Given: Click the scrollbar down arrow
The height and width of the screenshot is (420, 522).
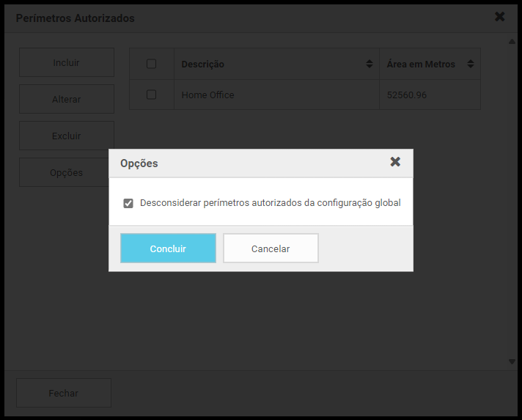Looking at the screenshot, I should [x=512, y=361].
